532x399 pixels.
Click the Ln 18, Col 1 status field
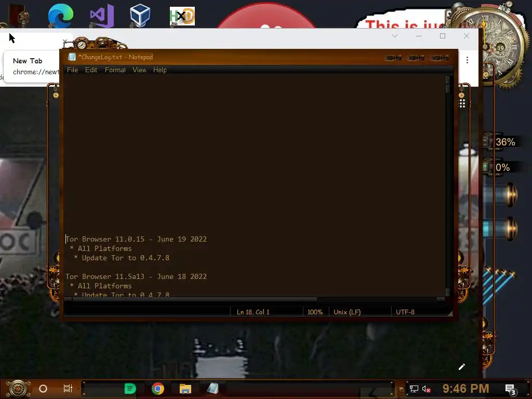pos(253,312)
